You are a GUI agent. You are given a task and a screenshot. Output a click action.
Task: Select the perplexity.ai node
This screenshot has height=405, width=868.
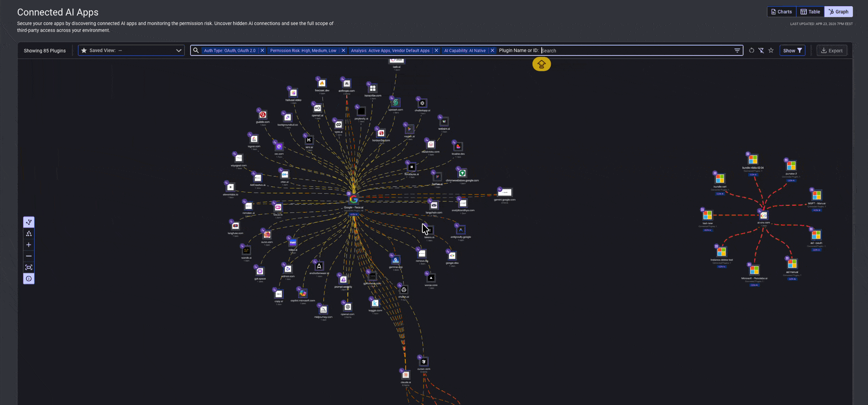pos(361,111)
